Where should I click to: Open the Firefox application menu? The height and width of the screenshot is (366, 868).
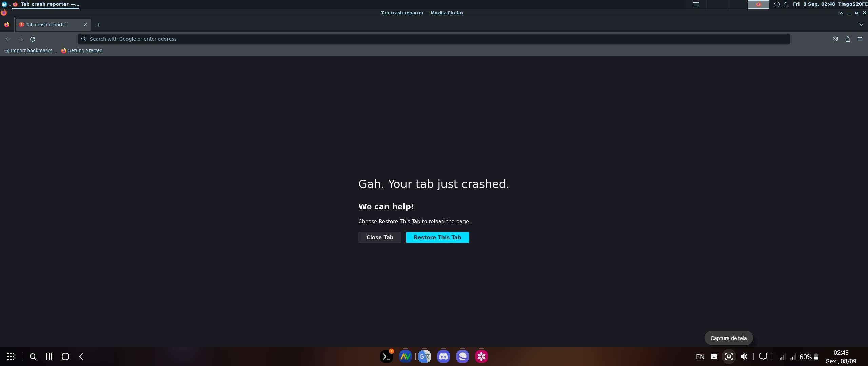(860, 39)
